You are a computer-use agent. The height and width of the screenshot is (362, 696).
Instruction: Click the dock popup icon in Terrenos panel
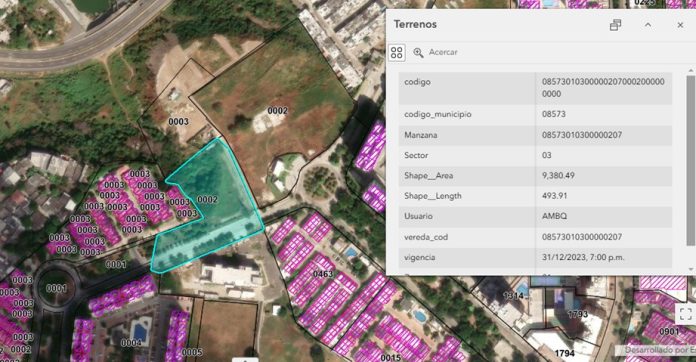click(615, 25)
